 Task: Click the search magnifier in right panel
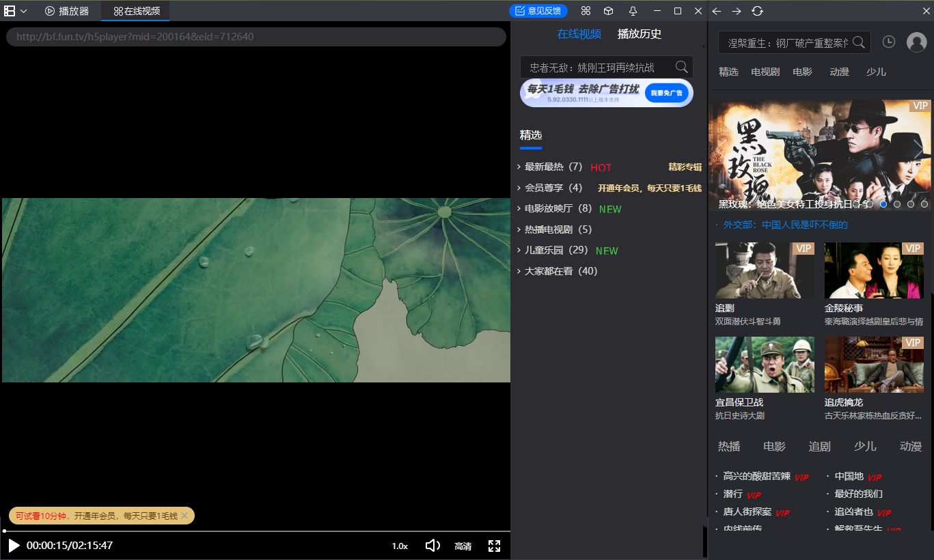(860, 42)
